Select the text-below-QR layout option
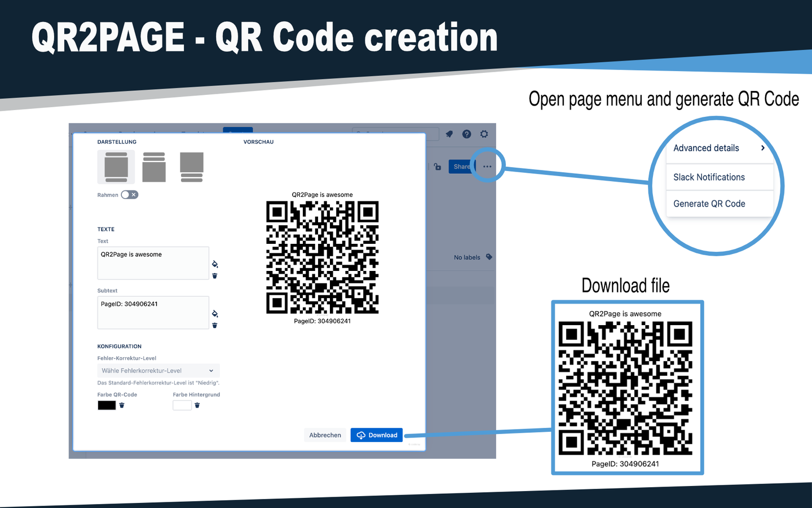The width and height of the screenshot is (812, 508). 192,167
